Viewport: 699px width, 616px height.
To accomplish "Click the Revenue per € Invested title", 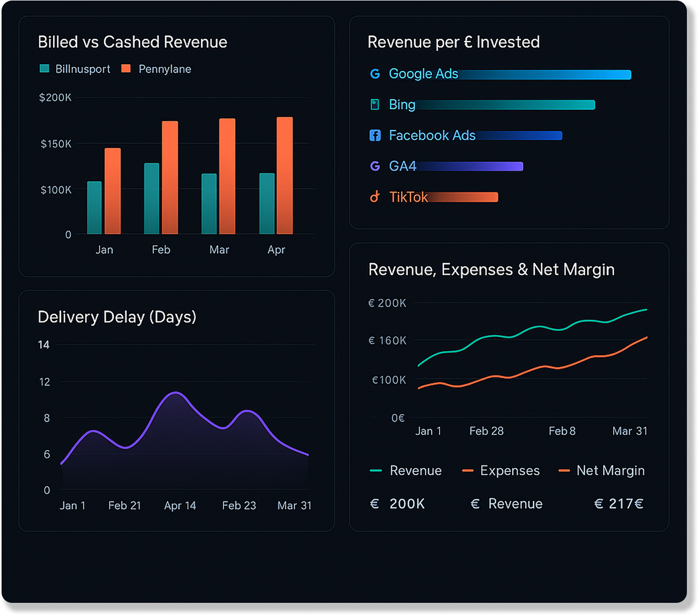I will pyautogui.click(x=454, y=42).
